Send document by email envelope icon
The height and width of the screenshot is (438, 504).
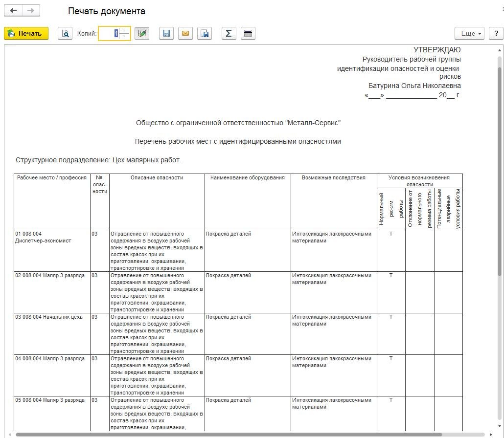pos(185,33)
